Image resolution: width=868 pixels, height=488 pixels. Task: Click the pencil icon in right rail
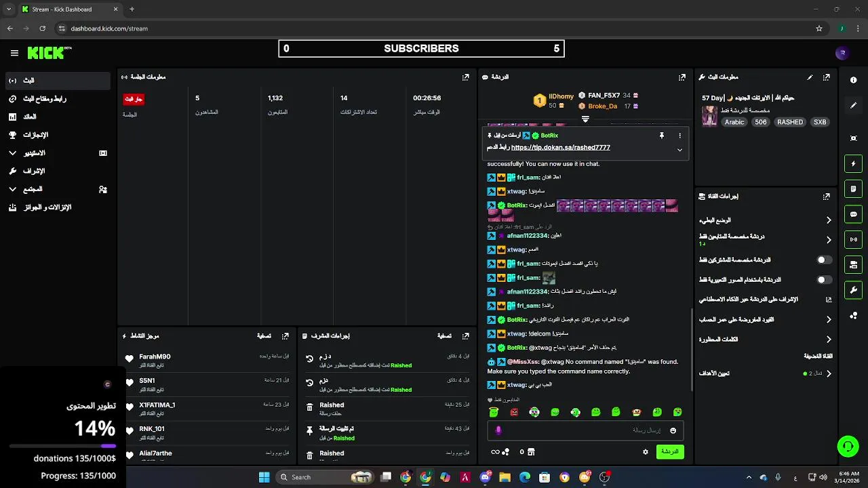point(853,106)
